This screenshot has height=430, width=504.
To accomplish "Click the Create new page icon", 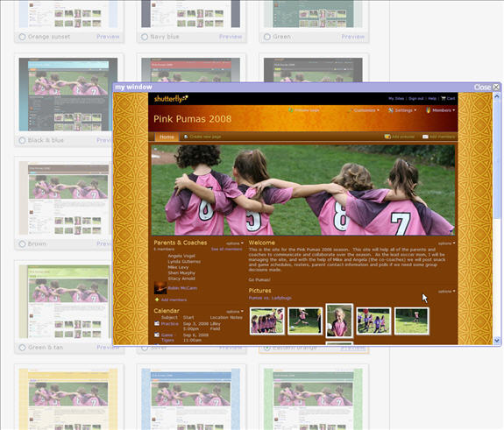I will coord(186,137).
